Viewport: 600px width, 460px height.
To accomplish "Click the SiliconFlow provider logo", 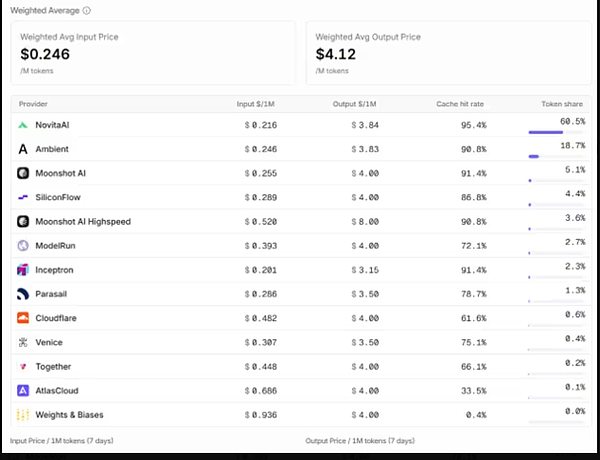I will click(x=23, y=197).
